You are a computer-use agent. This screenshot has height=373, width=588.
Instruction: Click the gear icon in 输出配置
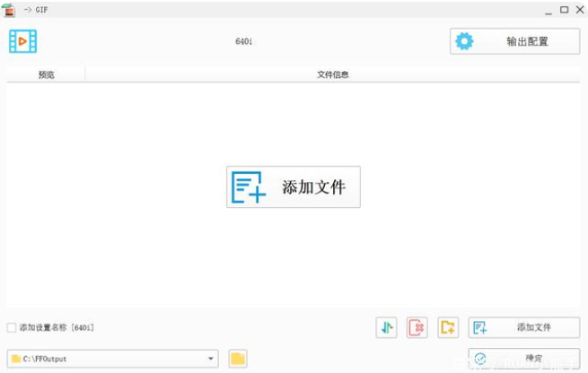pyautogui.click(x=464, y=41)
